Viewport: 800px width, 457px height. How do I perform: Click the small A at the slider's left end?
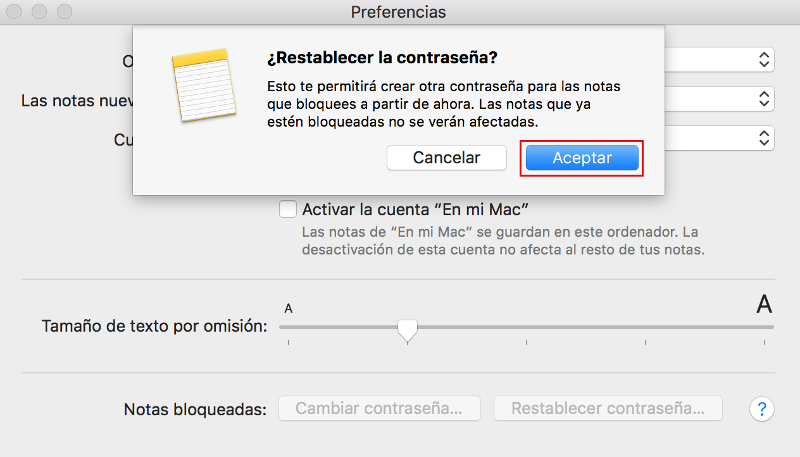coord(288,308)
